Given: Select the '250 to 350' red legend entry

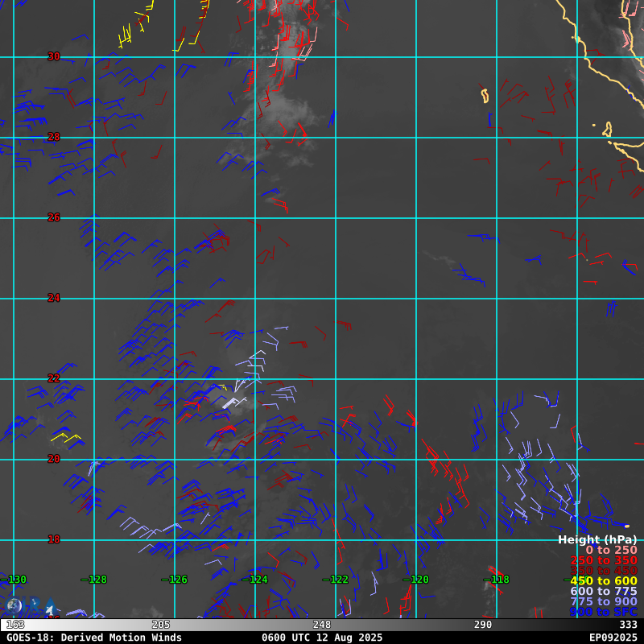Looking at the screenshot, I should coord(603,560).
